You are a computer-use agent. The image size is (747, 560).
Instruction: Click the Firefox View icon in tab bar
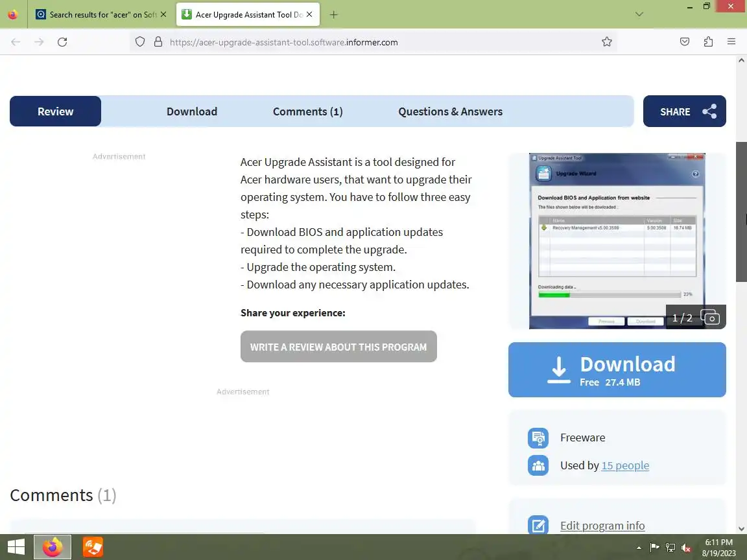click(x=13, y=14)
